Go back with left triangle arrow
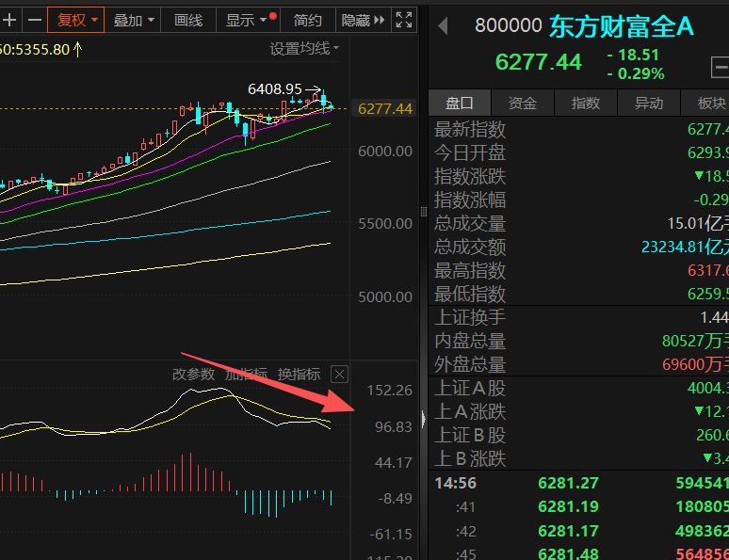This screenshot has height=560, width=729. (x=443, y=25)
